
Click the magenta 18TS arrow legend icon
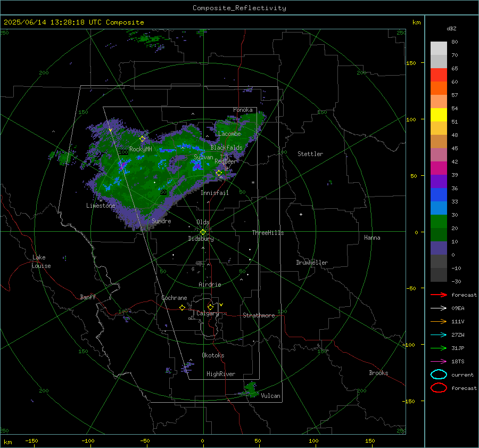[439, 362]
